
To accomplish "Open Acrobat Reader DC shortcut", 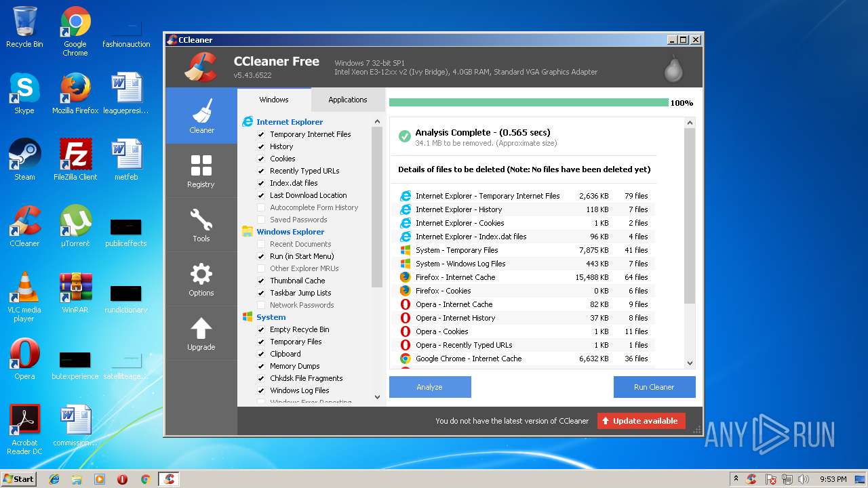I will (24, 430).
